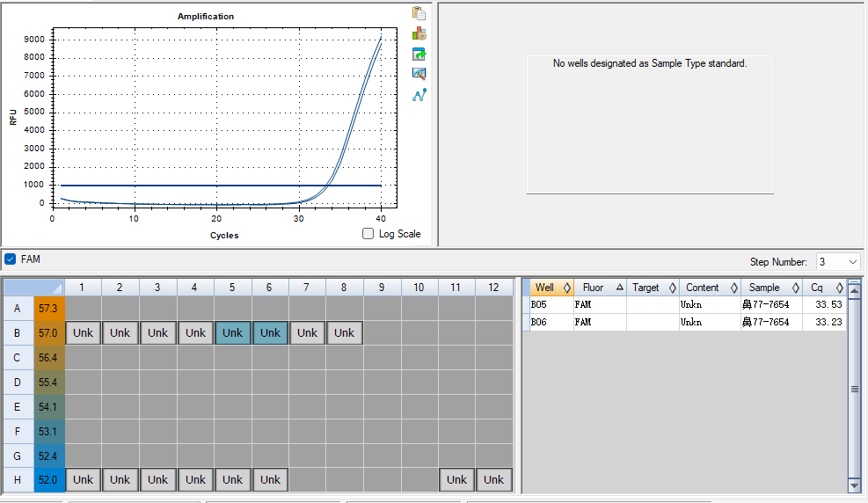Click the threshold line on amplification chart

221,186
